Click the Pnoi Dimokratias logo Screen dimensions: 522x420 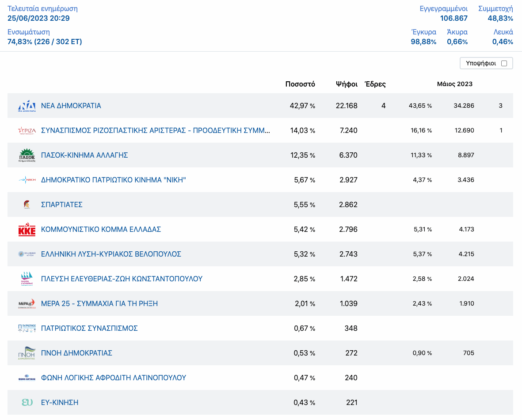(x=27, y=353)
